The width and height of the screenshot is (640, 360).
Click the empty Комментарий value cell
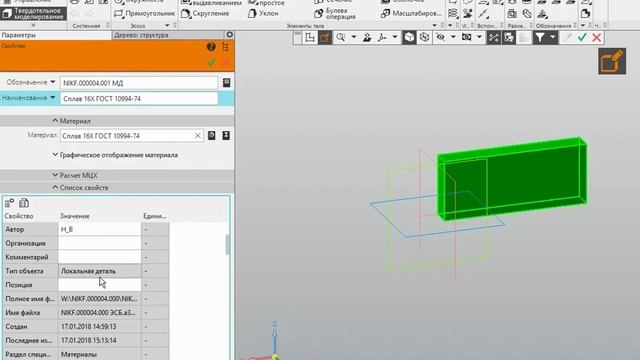pos(100,257)
